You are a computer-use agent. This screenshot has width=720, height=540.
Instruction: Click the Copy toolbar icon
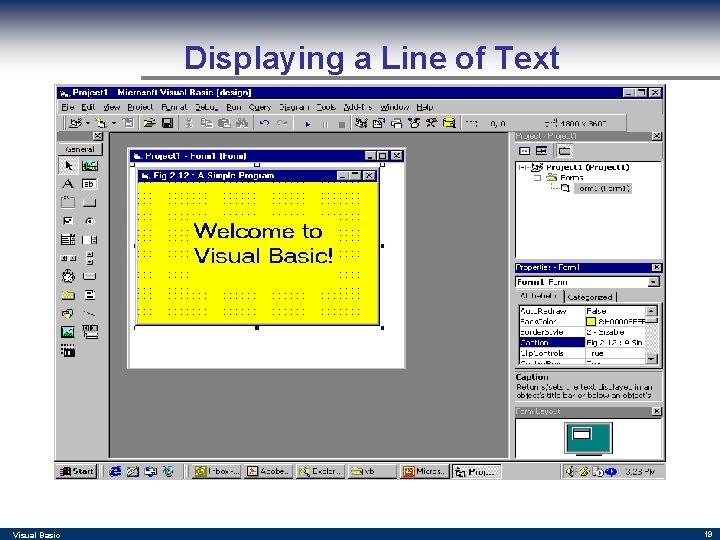[207, 123]
